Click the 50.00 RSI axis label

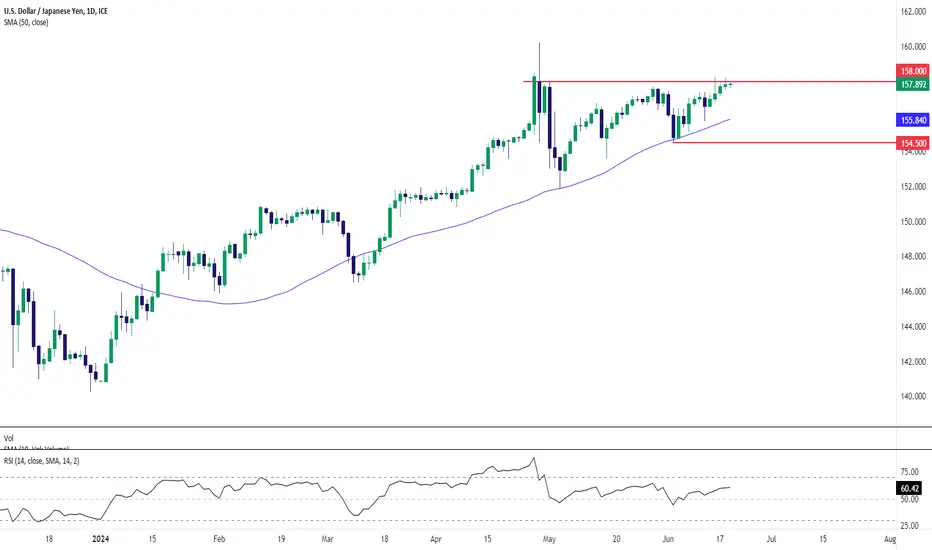pos(909,499)
